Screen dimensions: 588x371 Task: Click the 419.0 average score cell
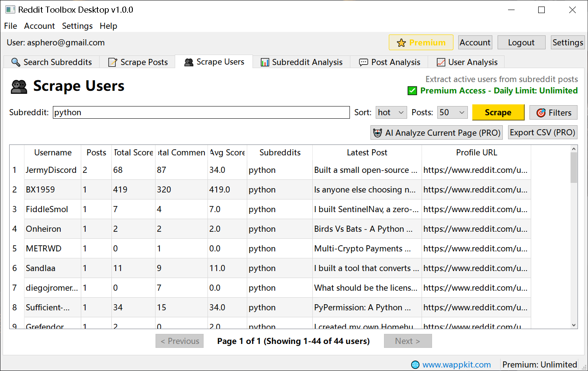228,189
